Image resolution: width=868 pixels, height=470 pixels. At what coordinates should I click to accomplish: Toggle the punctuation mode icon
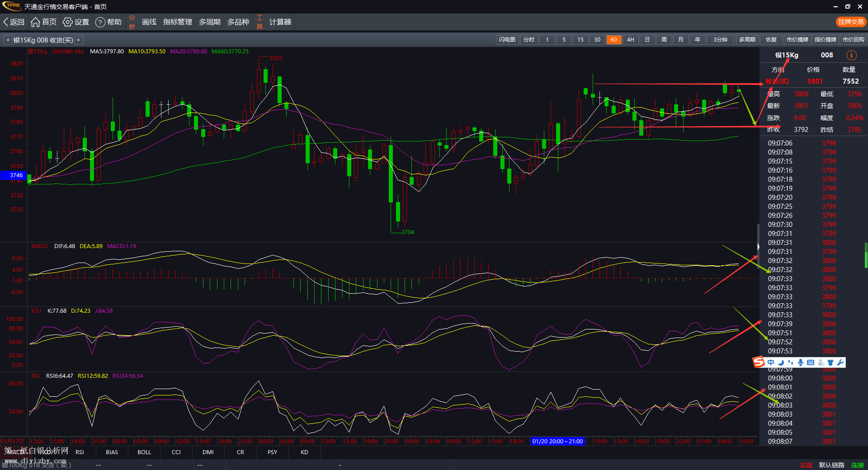click(x=790, y=362)
